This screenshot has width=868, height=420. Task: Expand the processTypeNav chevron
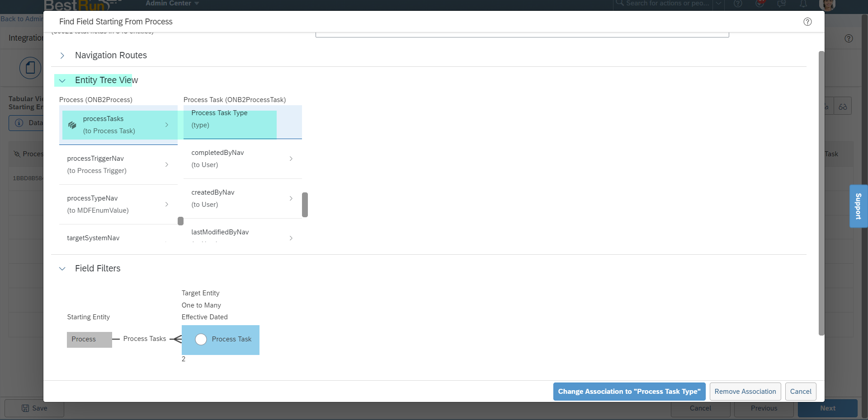(x=167, y=204)
